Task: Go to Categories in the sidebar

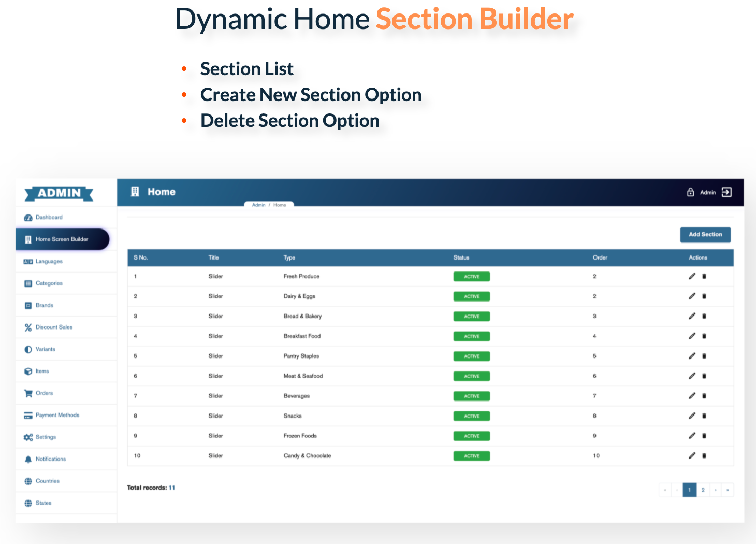Action: coord(49,283)
